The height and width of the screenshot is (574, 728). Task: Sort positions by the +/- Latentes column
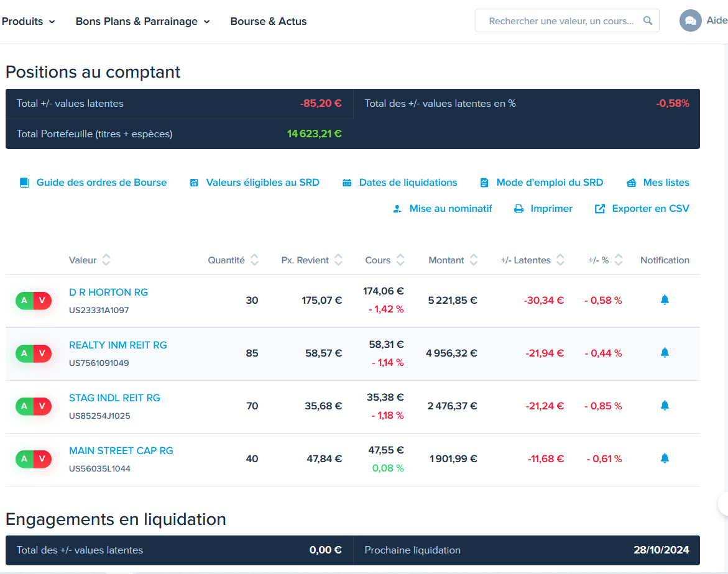coord(560,260)
